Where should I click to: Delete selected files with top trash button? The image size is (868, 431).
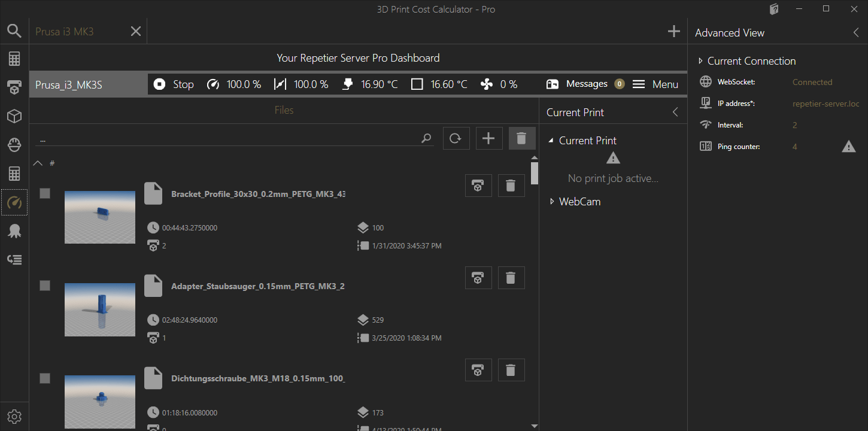coord(522,138)
